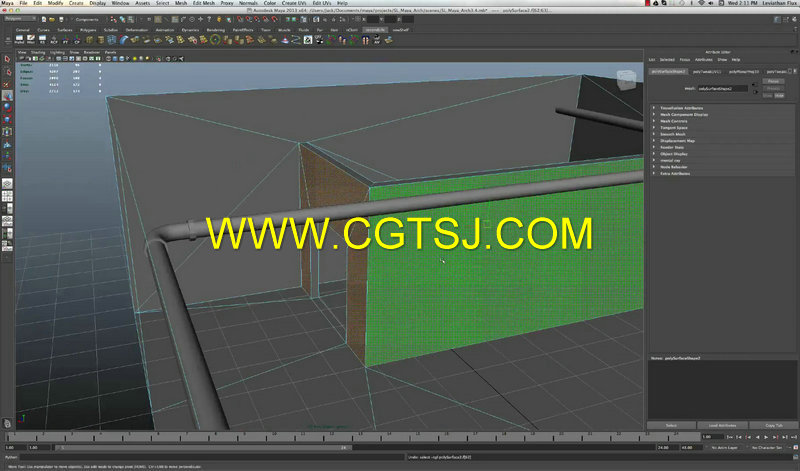
Task: Click the FT shelf button
Action: 65,39
